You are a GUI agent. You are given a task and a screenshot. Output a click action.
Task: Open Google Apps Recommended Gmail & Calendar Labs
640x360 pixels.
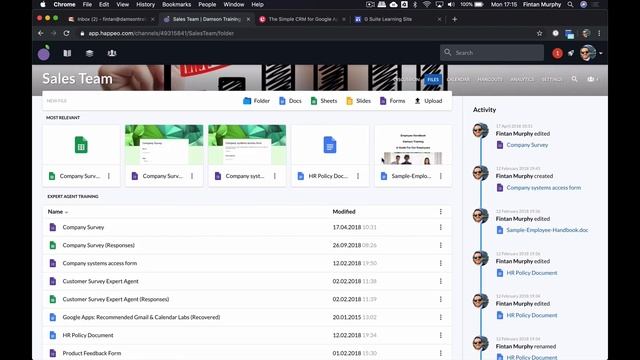coord(247,317)
